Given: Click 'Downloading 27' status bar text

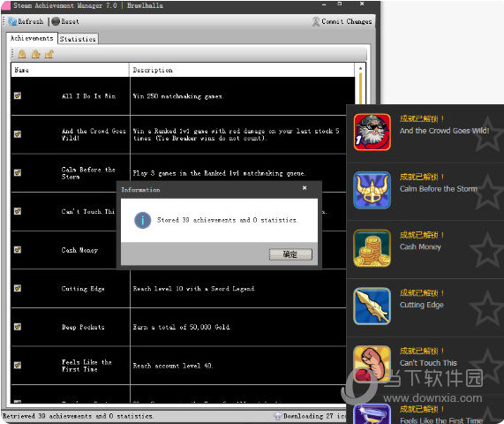Looking at the screenshot, I should [310, 416].
